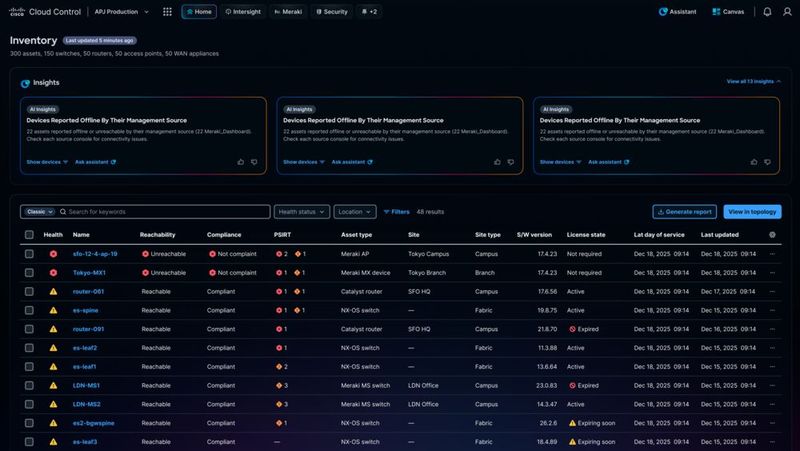Open row actions for LDN-MS1

772,385
